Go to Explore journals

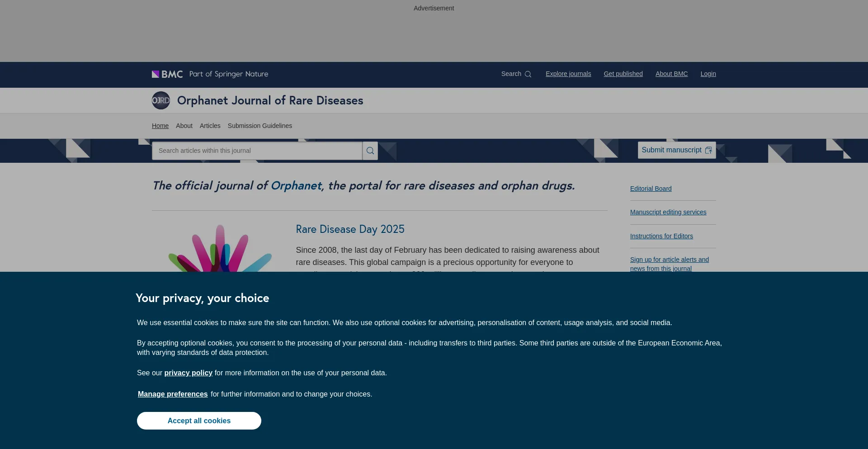(568, 74)
